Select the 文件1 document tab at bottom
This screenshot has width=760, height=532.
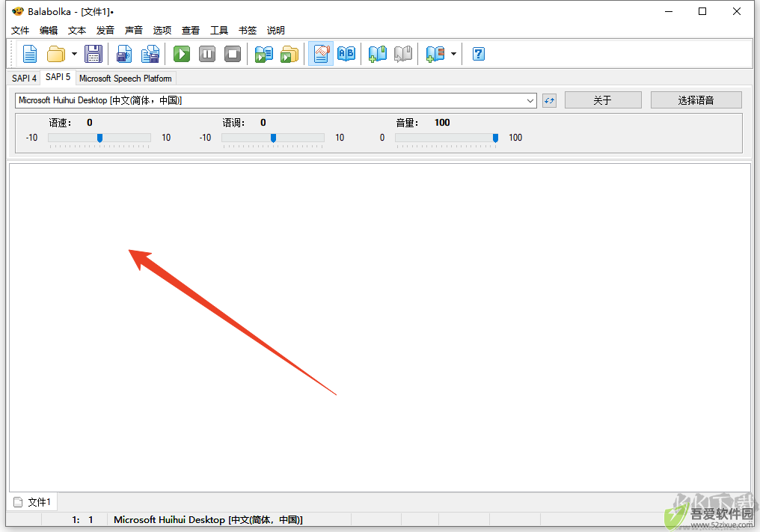(32, 502)
